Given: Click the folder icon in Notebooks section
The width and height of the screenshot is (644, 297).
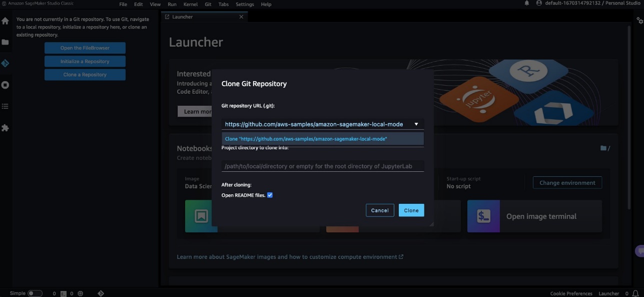Looking at the screenshot, I should coord(603,148).
